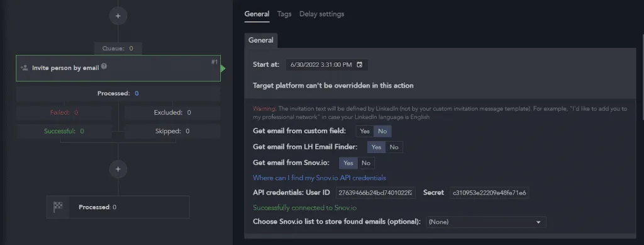The image size is (644, 245).
Task: Set Get email from Snov.io to No
Action: [366, 162]
